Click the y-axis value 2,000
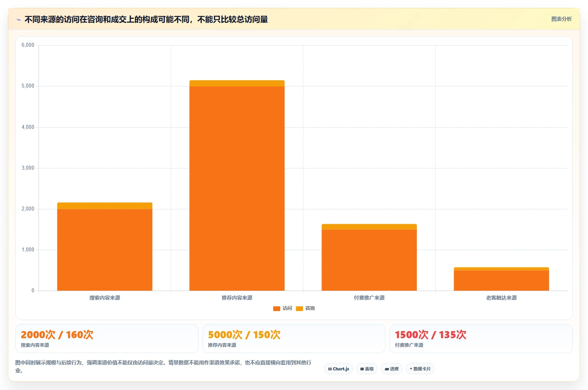Image resolution: width=588 pixels, height=390 pixels. pos(28,209)
